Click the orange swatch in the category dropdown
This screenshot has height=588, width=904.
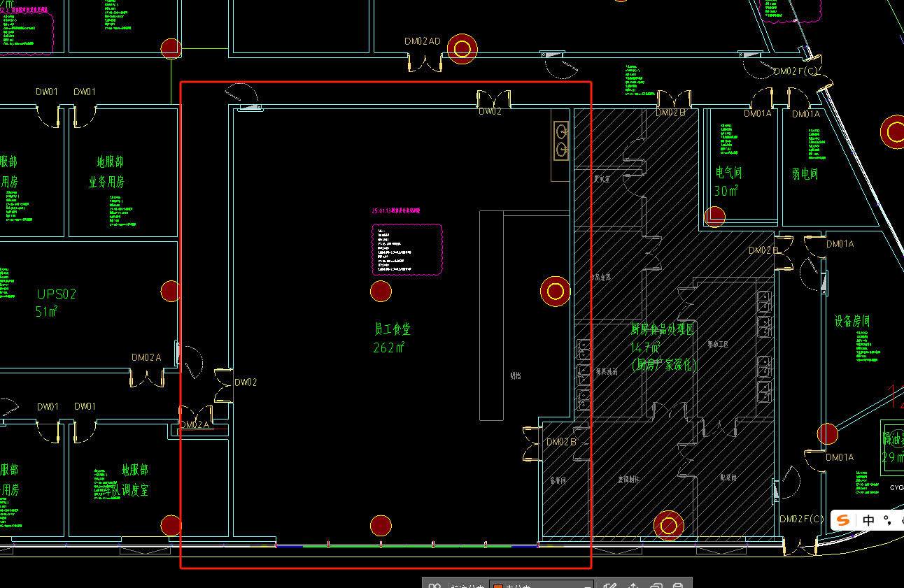pyautogui.click(x=498, y=586)
